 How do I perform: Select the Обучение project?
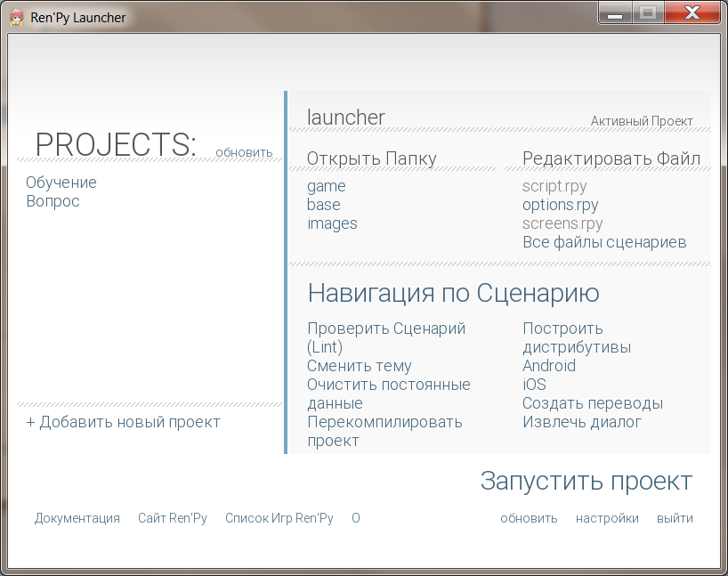tap(61, 183)
